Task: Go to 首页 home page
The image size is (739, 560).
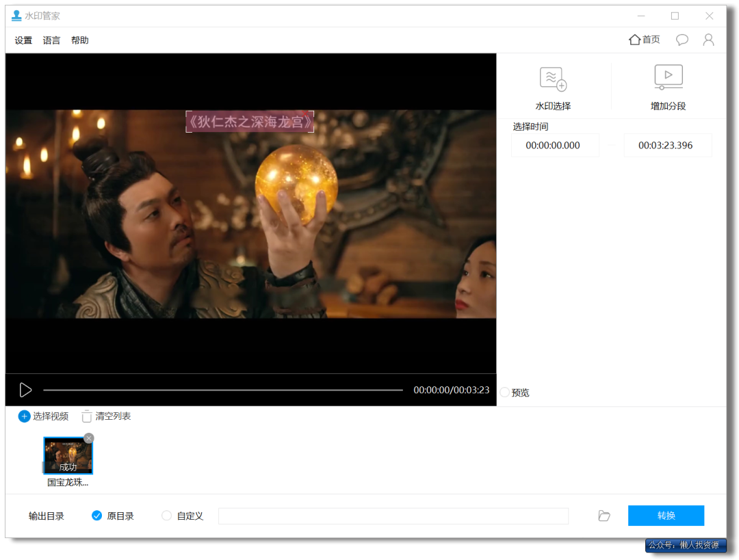Action: (644, 40)
